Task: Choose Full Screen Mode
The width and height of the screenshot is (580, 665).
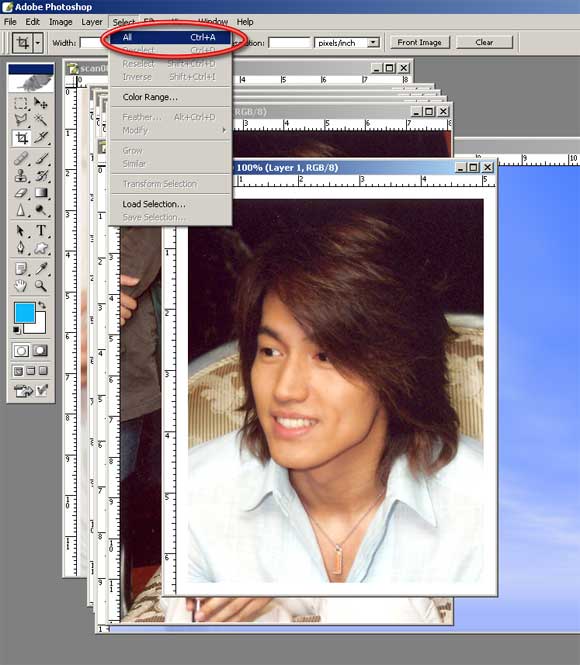Action: (43, 371)
